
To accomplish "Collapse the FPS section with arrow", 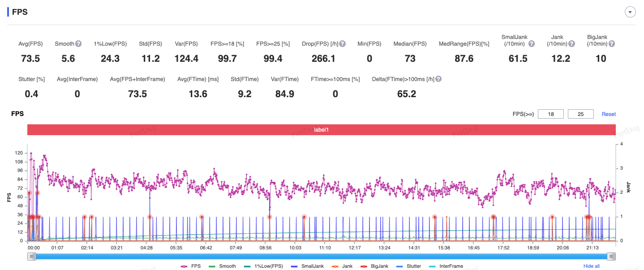I will [630, 12].
